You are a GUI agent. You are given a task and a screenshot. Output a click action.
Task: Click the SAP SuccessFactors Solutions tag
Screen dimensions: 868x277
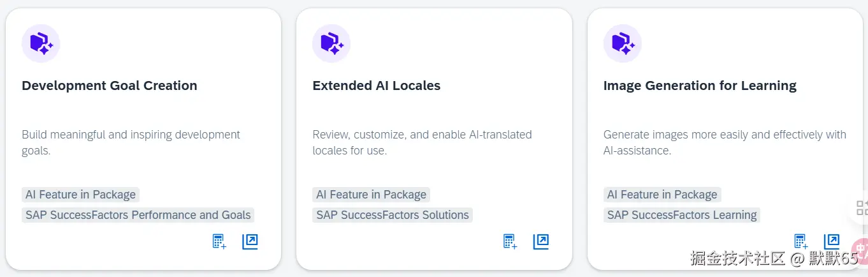point(393,215)
